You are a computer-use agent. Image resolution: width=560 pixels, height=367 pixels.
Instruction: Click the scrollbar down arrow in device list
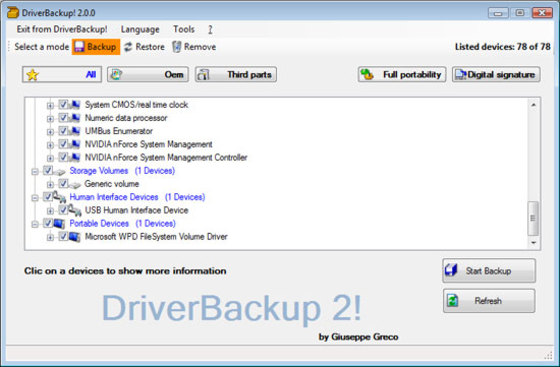533,243
